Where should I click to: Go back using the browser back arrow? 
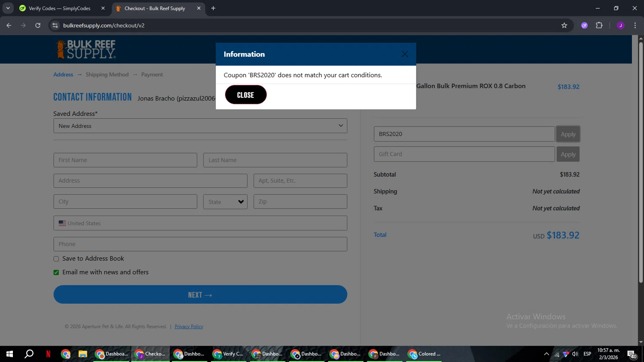tap(9, 25)
